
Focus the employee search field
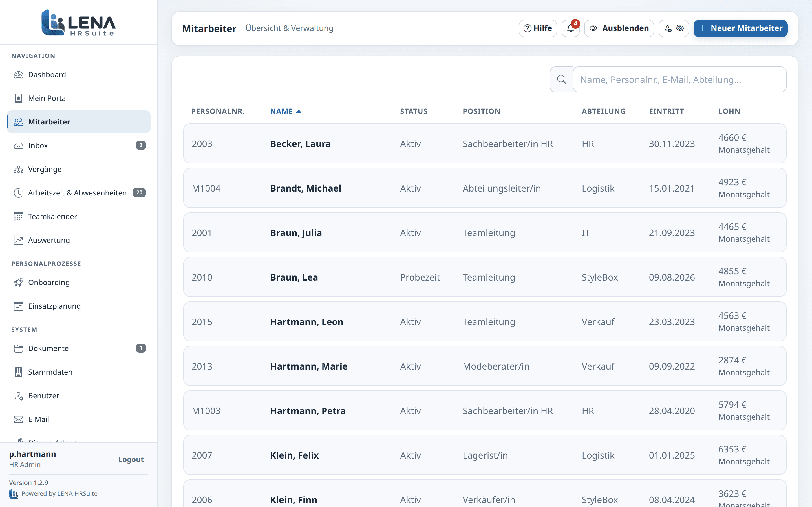coord(679,79)
